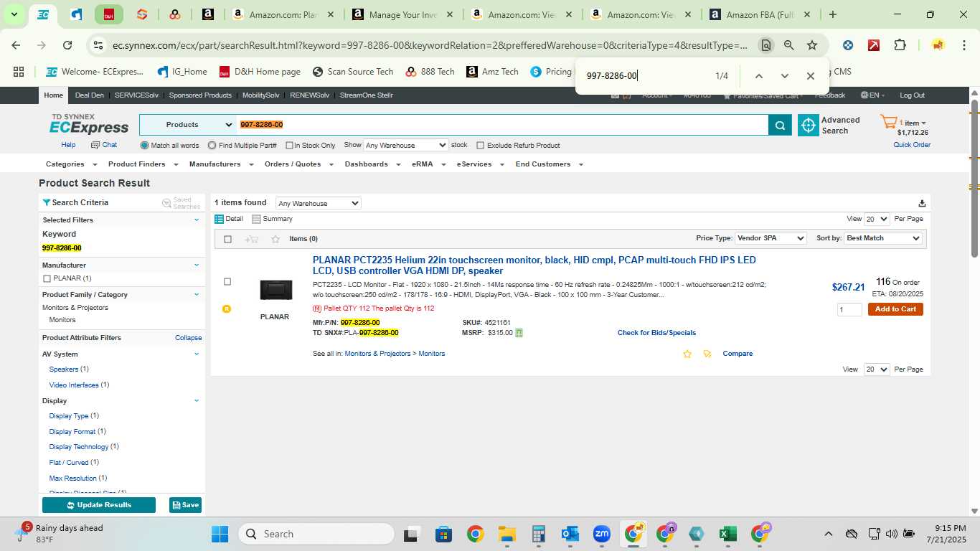
Task: Open Zoom app from taskbar
Action: tap(601, 534)
